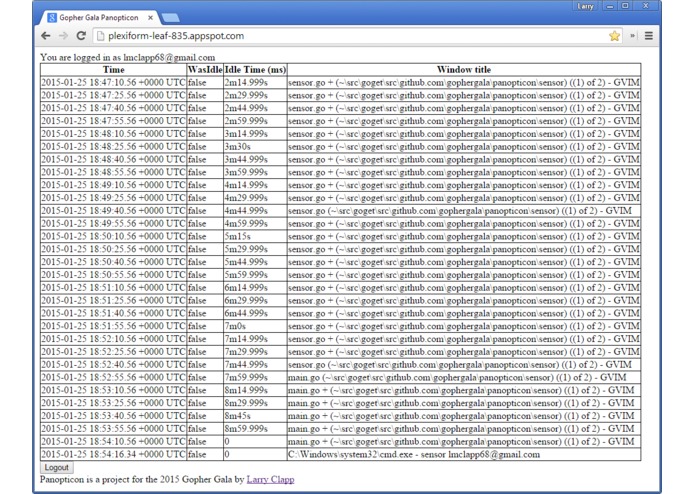Click the address bar URL plexiform-leaf-835.appspot.com
The image size is (695, 494).
(x=176, y=36)
